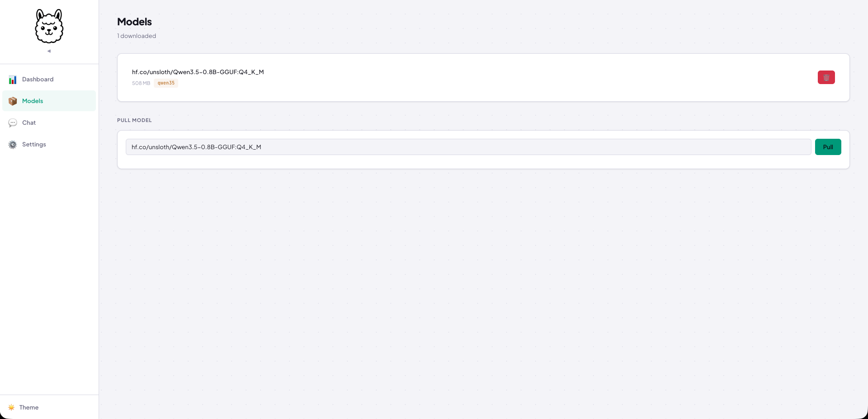
Task: Focus the pull model name input field
Action: pyautogui.click(x=468, y=147)
